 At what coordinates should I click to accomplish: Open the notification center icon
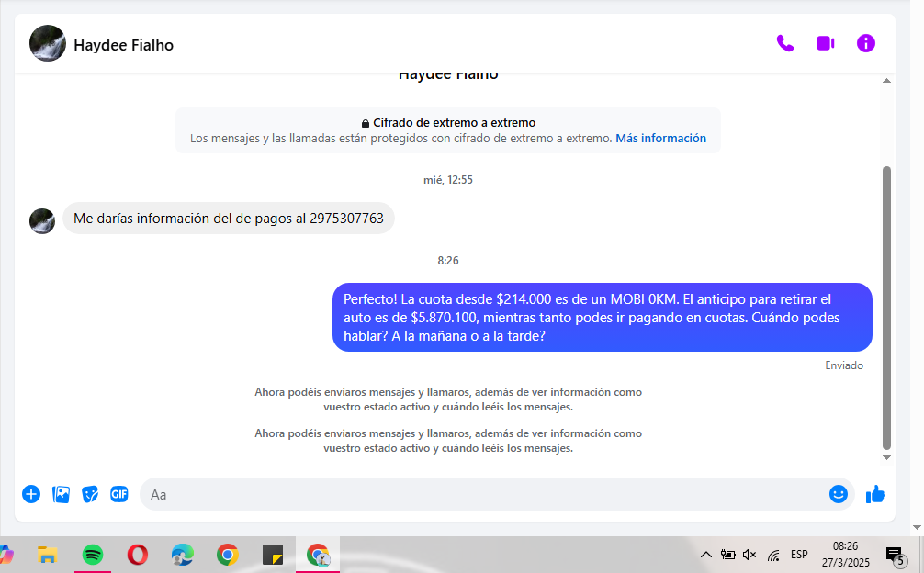[896, 555]
